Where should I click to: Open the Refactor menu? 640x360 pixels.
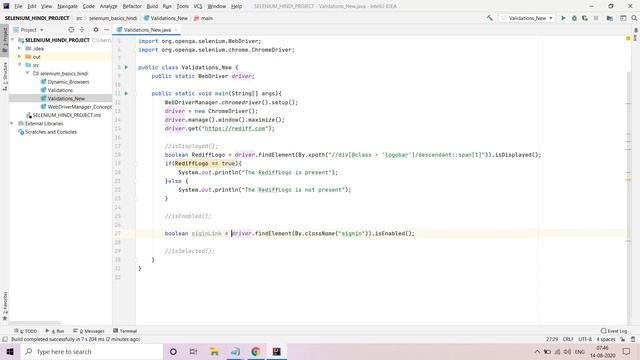pos(132,6)
